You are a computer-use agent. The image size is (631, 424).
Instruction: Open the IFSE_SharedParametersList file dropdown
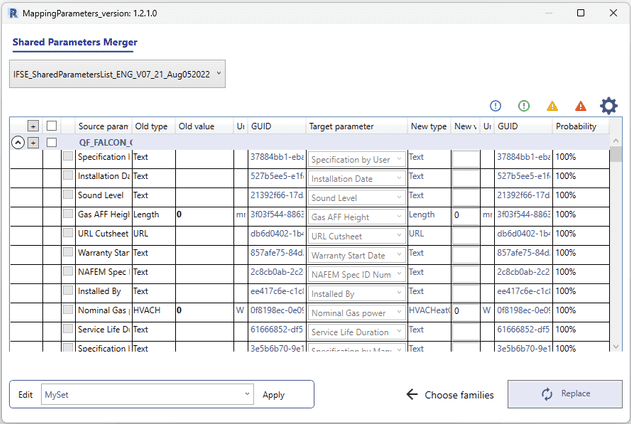click(x=117, y=74)
